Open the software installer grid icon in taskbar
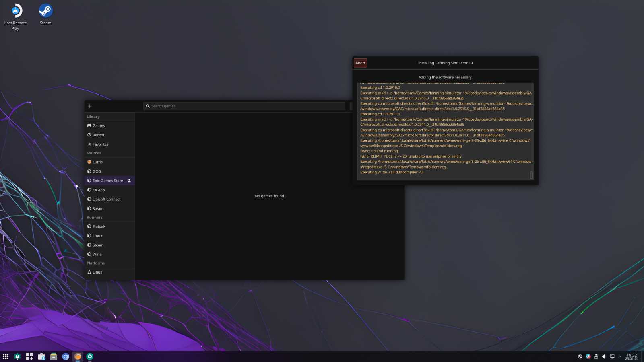 click(29, 356)
